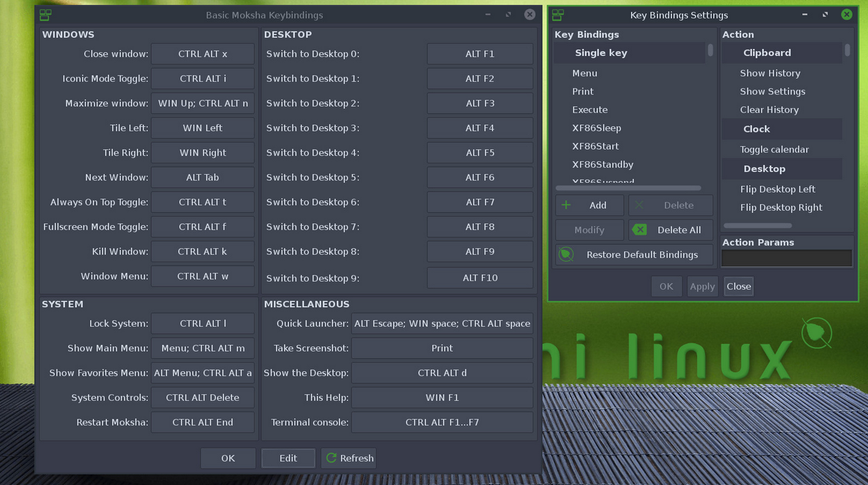
Task: Click Switch to Desktop 9 binding ALT F10
Action: [x=480, y=278]
